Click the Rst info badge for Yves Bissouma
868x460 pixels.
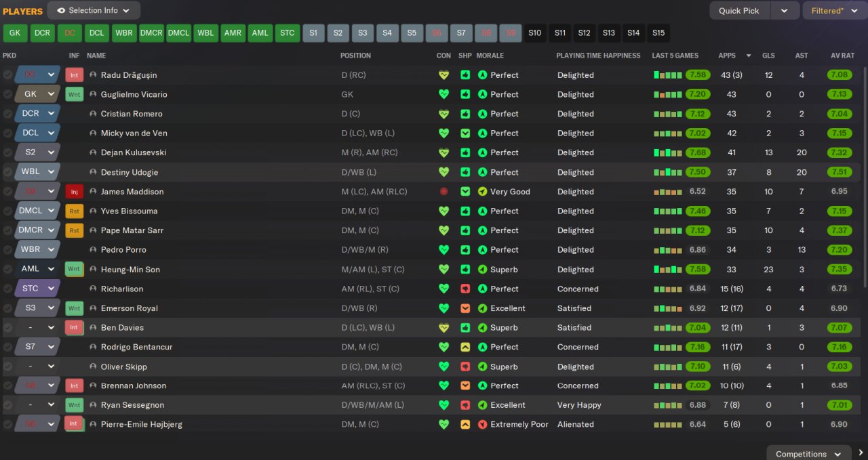click(x=74, y=211)
